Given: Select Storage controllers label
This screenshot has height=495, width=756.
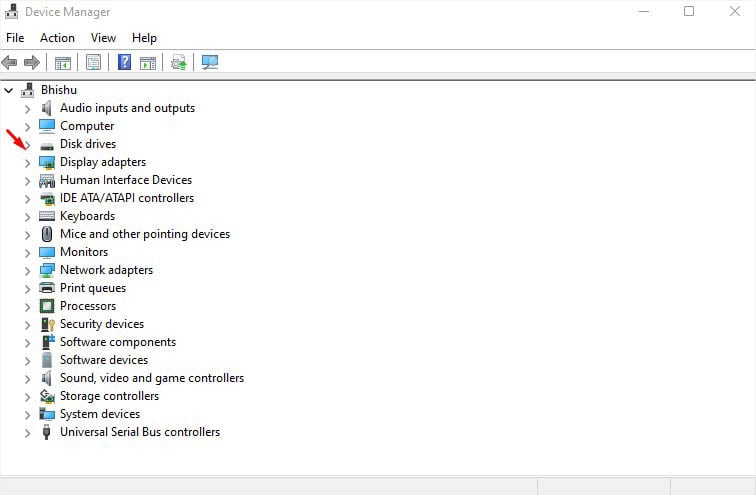Looking at the screenshot, I should [109, 396].
